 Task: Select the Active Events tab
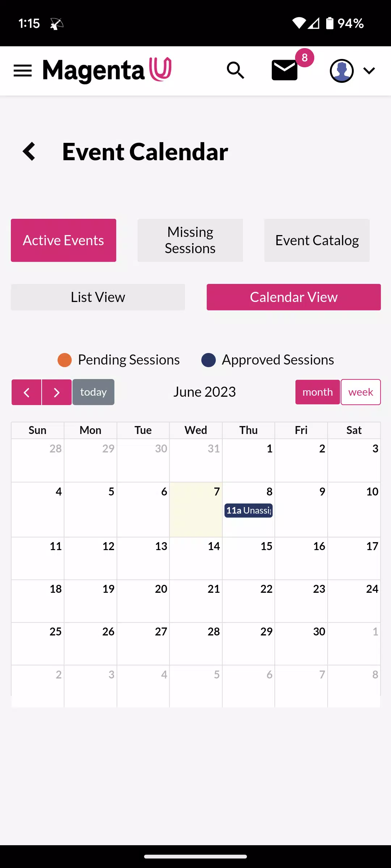click(x=63, y=240)
